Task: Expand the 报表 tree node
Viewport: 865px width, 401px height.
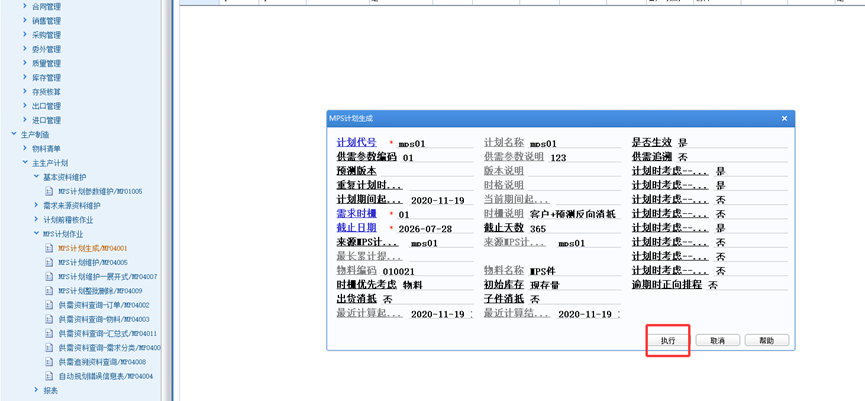Action: (36, 391)
